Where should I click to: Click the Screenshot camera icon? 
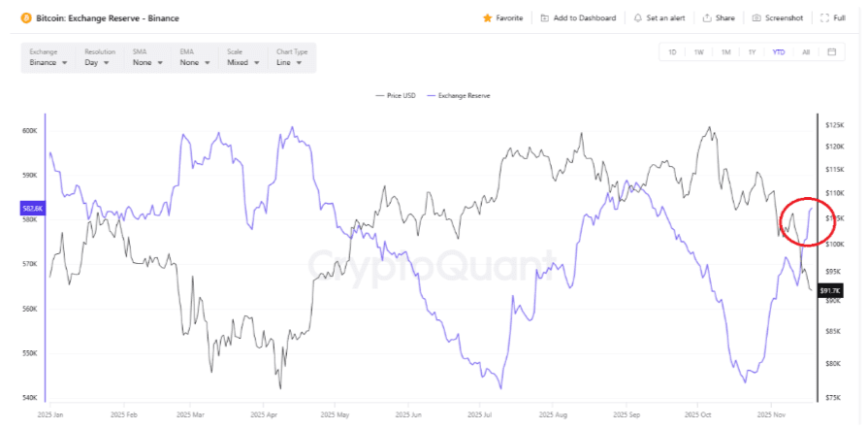(x=755, y=17)
